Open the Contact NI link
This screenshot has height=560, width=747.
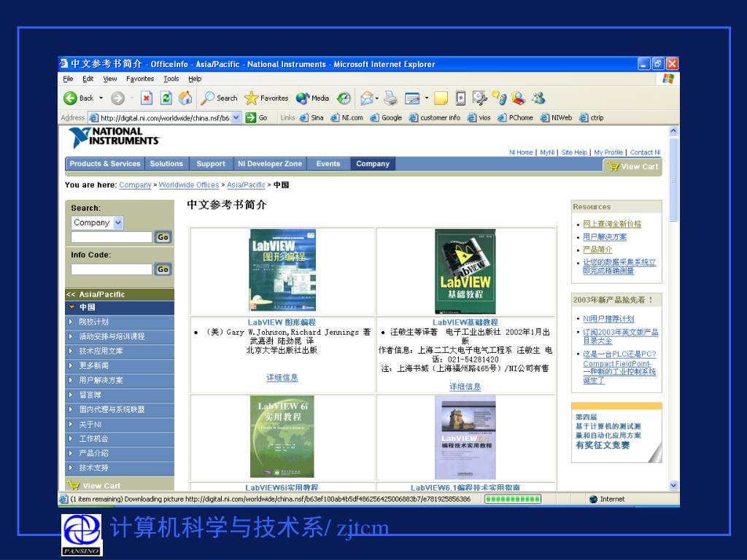point(645,152)
